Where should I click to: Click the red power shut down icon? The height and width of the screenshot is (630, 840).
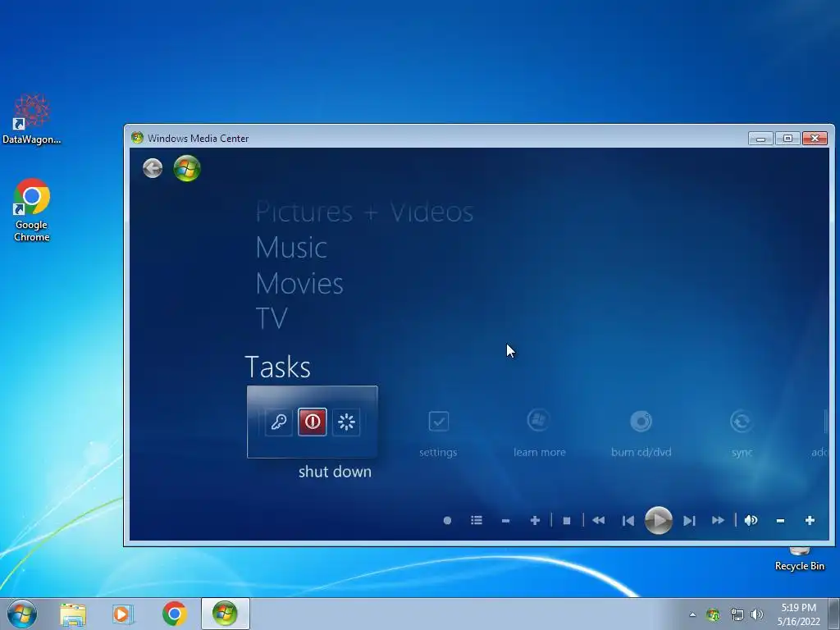(313, 422)
